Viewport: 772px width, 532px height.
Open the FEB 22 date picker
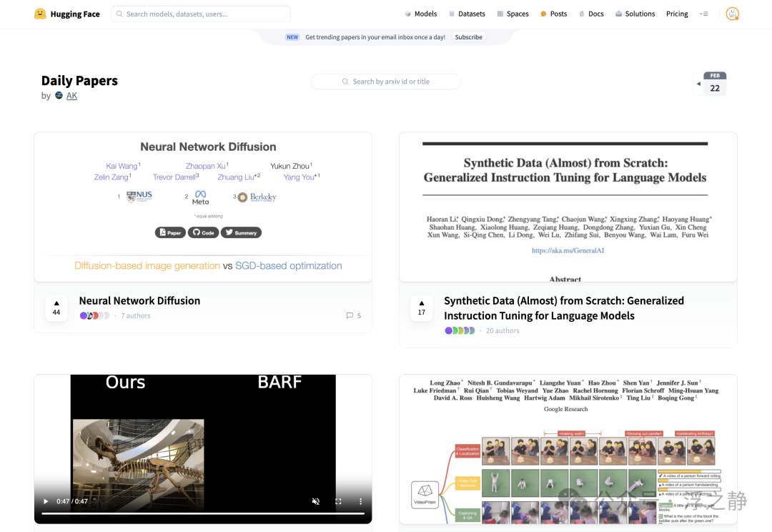point(715,84)
